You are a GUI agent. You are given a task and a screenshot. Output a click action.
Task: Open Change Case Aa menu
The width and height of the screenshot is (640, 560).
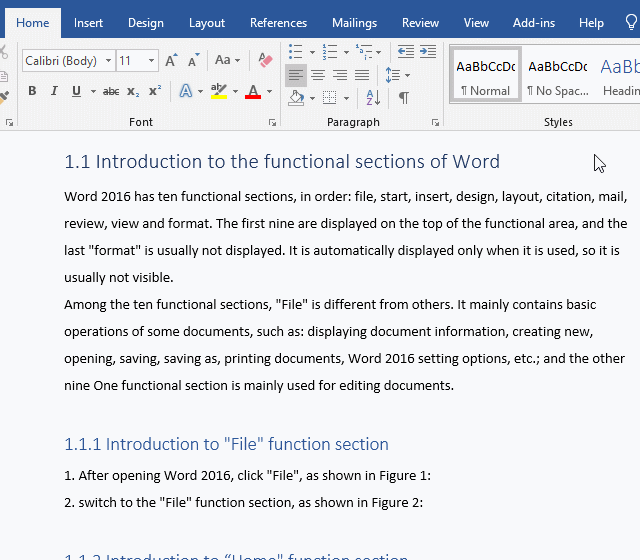tap(227, 60)
